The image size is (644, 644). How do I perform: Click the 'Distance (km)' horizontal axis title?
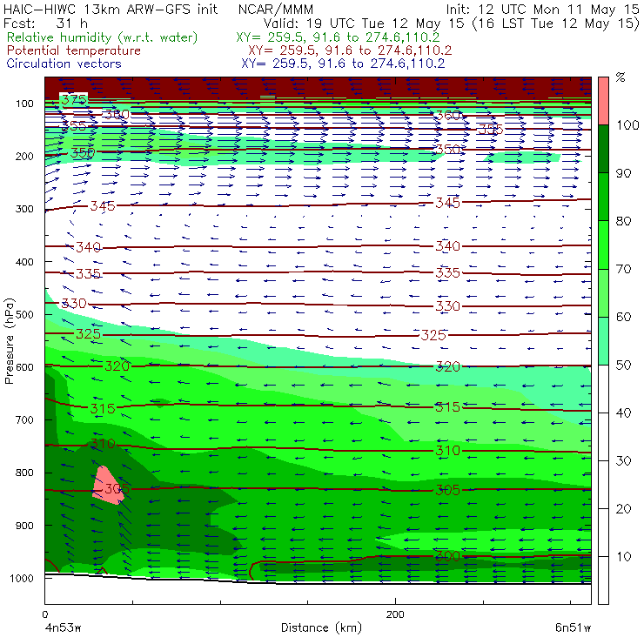click(321, 628)
